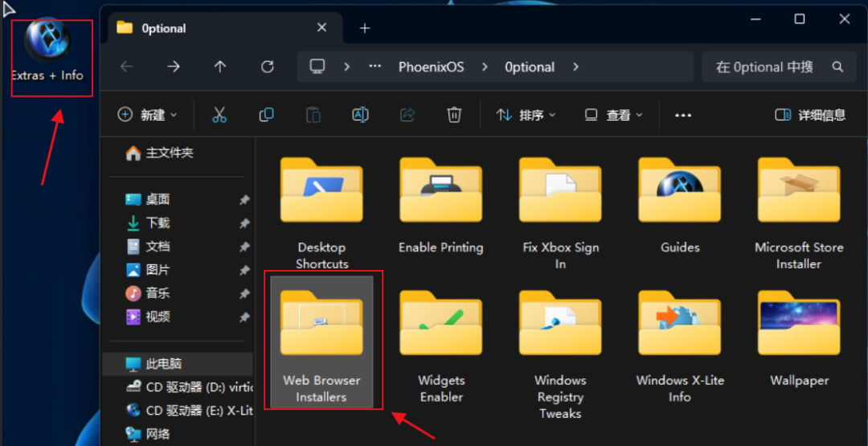Expand the chevron after PhoenixOS

click(485, 67)
